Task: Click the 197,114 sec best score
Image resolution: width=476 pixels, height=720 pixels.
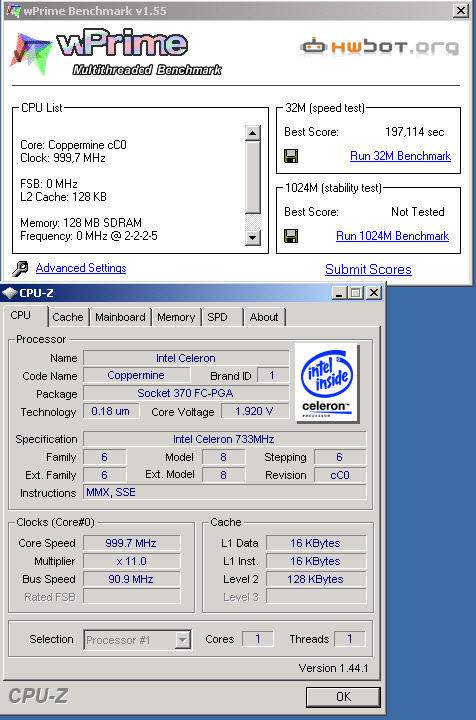Action: (x=414, y=132)
